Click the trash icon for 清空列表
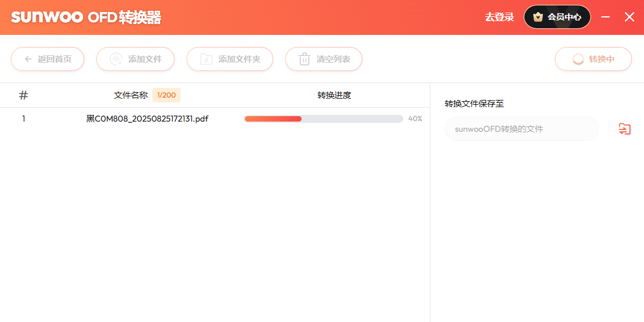 [x=305, y=59]
